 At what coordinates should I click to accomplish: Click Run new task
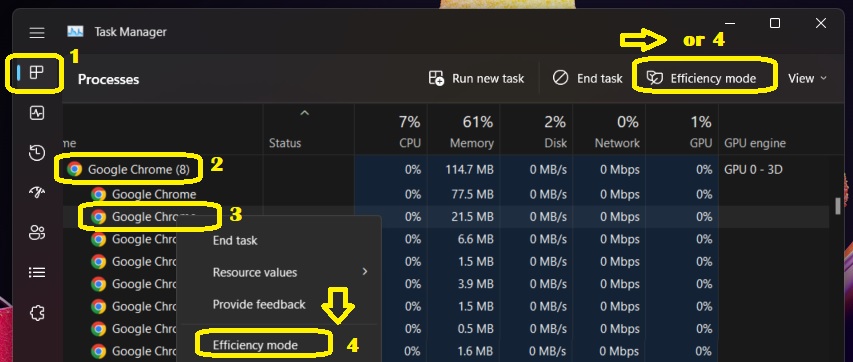click(477, 78)
